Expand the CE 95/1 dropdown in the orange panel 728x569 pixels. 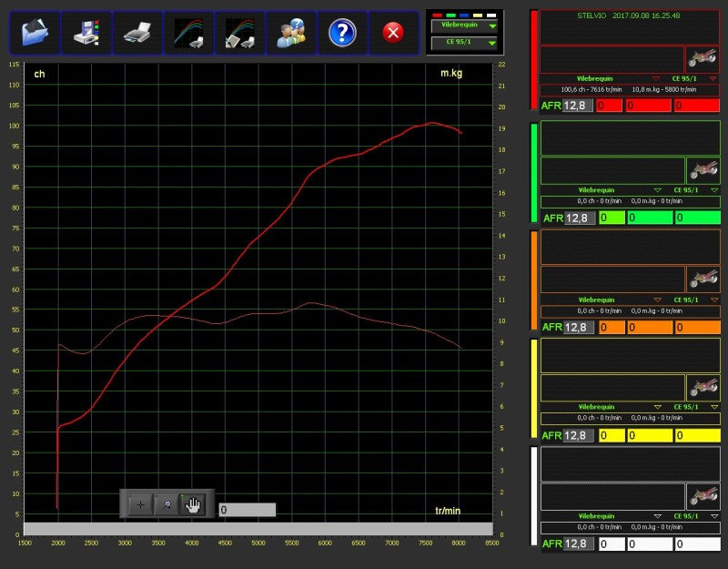[x=714, y=300]
